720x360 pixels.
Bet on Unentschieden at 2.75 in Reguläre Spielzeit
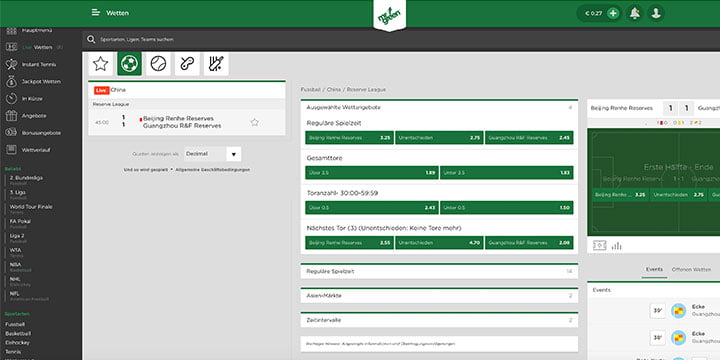tap(439, 138)
